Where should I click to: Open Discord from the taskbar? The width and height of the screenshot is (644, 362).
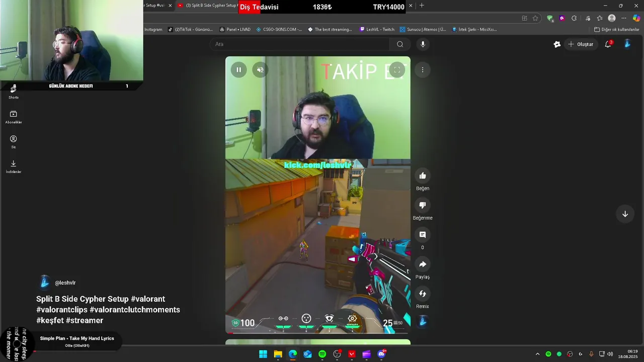point(381,354)
